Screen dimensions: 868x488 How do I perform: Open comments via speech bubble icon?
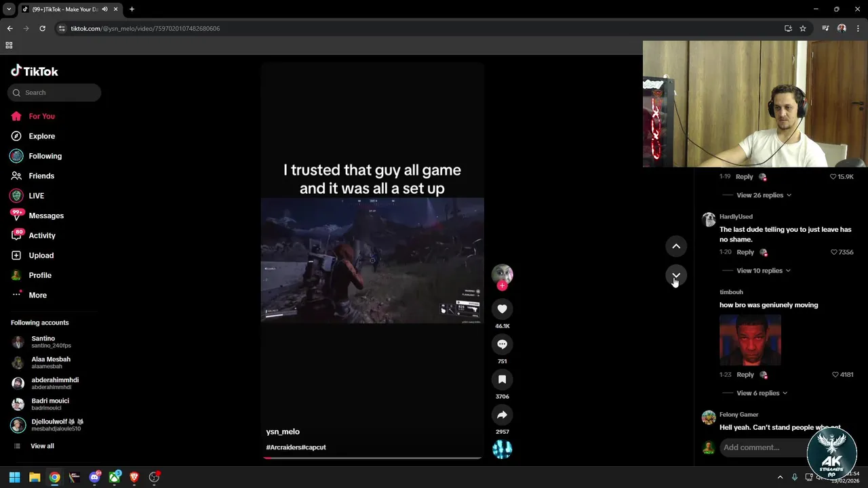point(502,344)
